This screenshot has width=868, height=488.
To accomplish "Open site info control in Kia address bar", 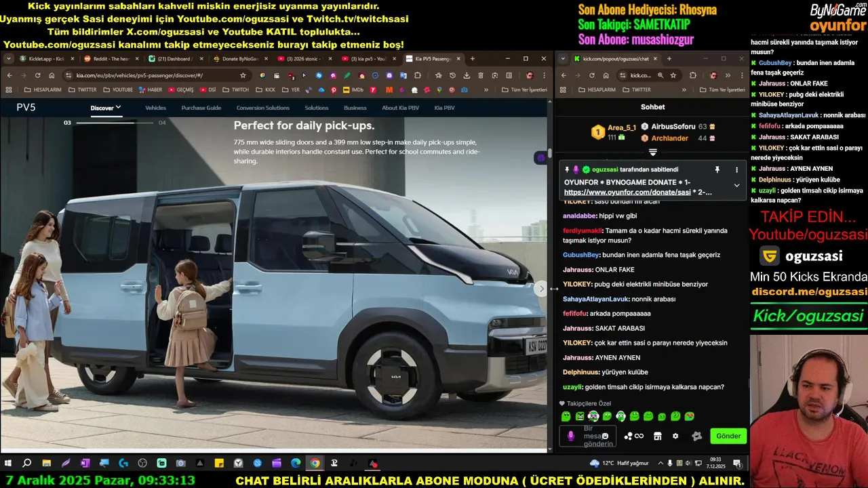I will coord(69,75).
